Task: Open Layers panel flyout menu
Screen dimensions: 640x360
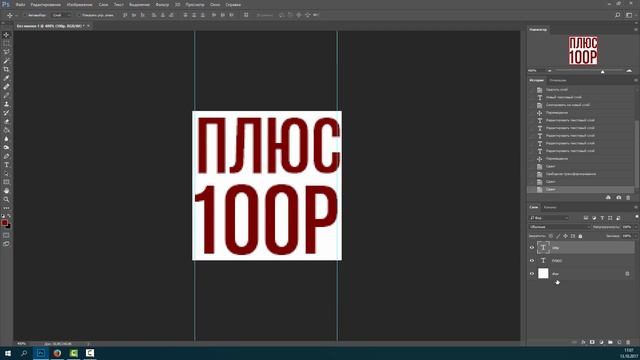Action: click(636, 207)
